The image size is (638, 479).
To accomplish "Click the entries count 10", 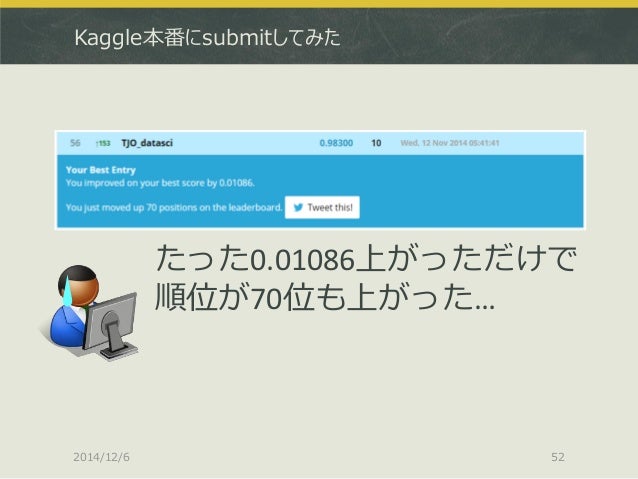I will tap(376, 143).
